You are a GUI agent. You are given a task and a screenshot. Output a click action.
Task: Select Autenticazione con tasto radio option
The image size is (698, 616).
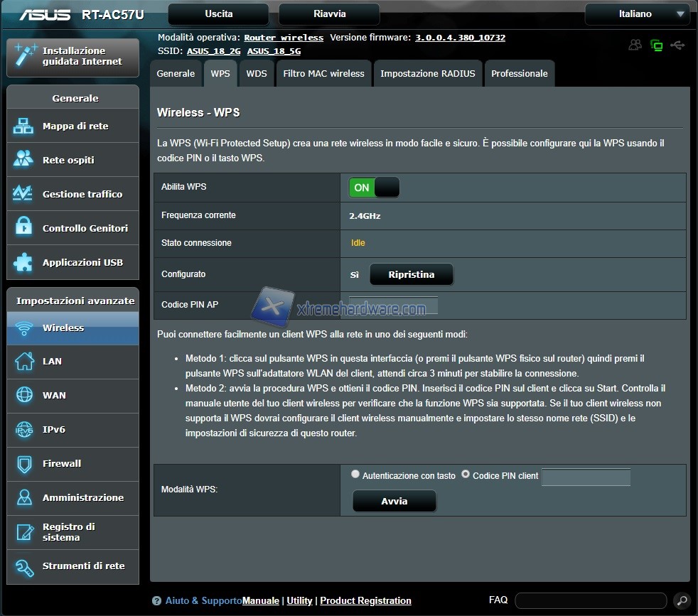point(355,475)
